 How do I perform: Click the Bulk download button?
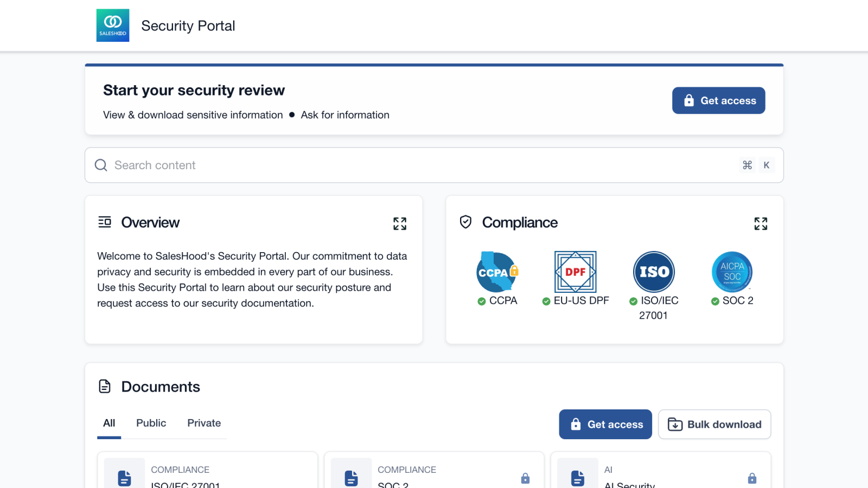click(714, 424)
